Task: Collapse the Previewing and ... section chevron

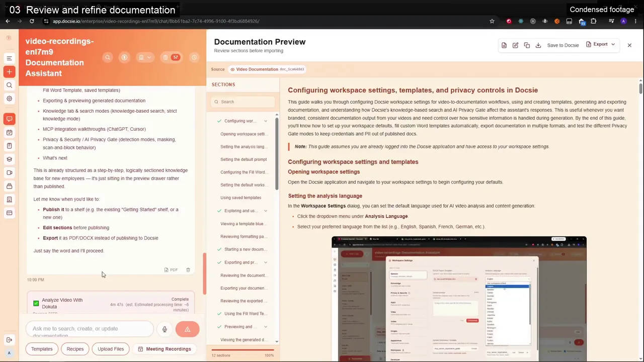Action: click(266, 327)
